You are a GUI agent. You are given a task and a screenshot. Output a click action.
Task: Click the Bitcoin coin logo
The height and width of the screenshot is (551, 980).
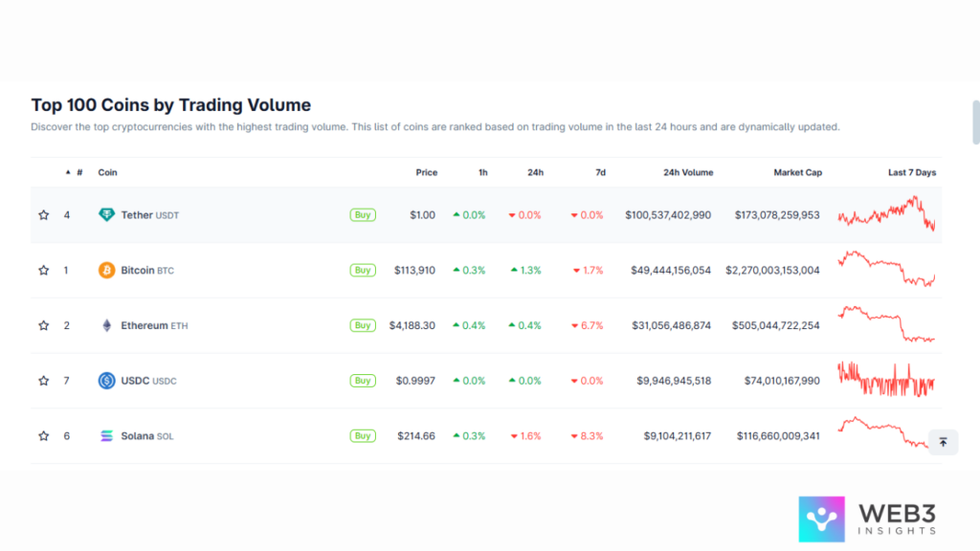click(107, 271)
